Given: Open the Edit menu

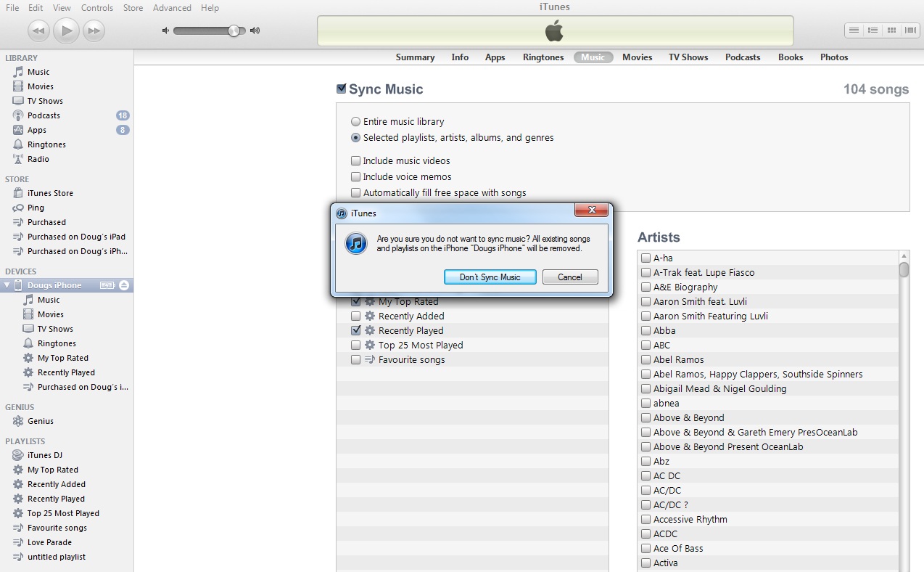Looking at the screenshot, I should (x=36, y=8).
